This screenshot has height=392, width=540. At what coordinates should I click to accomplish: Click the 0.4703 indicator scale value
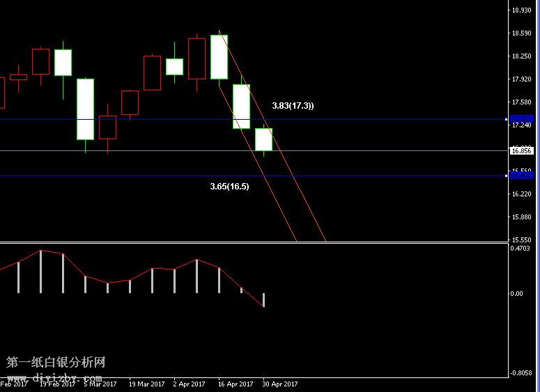click(520, 248)
